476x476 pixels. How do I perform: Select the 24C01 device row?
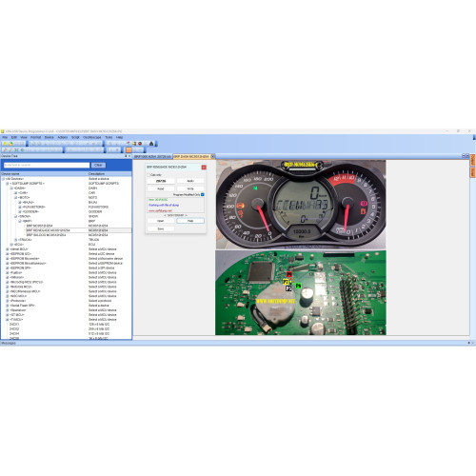click(x=14, y=325)
